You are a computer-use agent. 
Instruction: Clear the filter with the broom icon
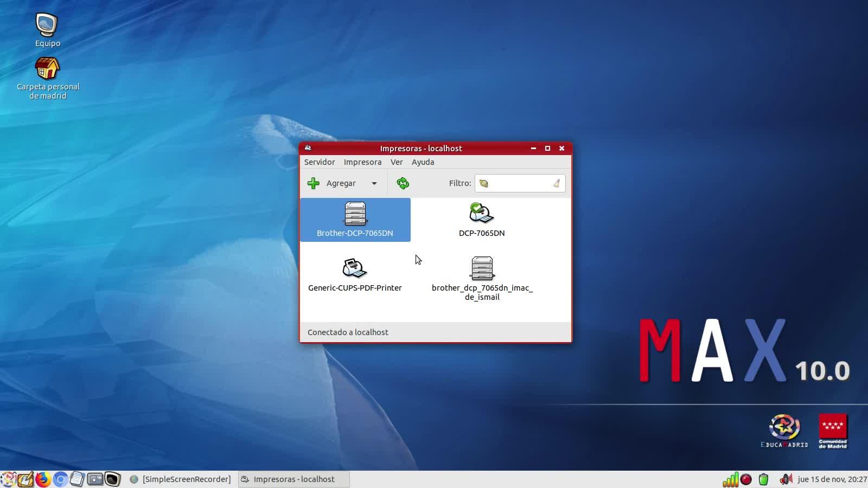coord(557,183)
